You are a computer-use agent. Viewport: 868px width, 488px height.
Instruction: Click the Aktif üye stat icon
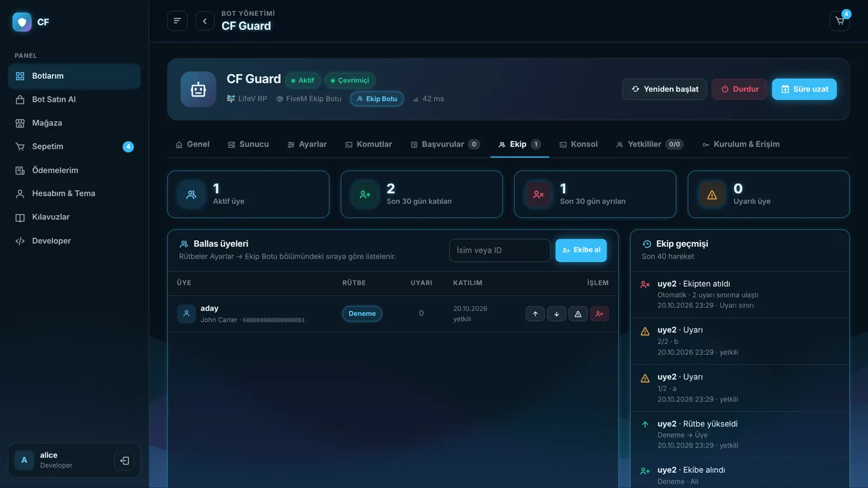click(191, 195)
